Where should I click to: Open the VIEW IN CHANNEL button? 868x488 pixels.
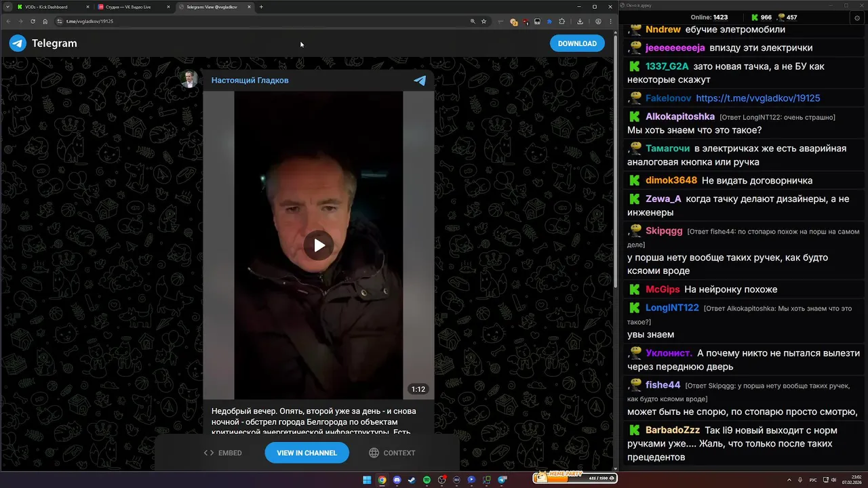click(307, 453)
